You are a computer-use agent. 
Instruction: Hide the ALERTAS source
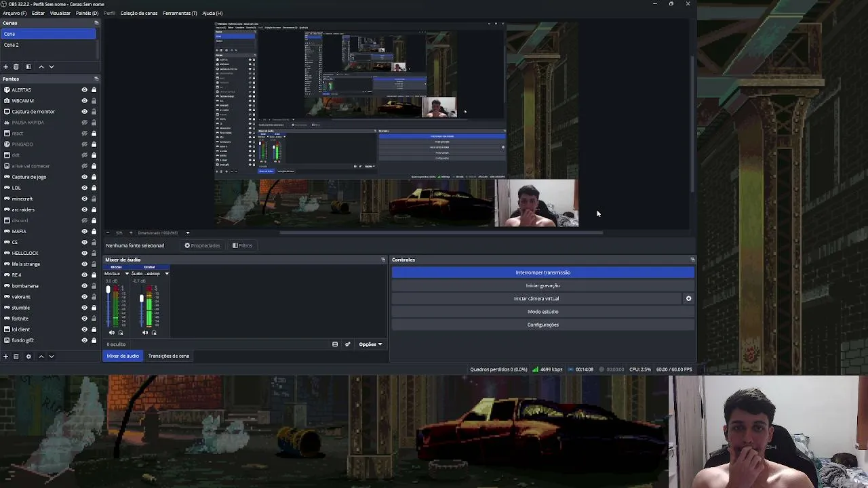pos(85,90)
